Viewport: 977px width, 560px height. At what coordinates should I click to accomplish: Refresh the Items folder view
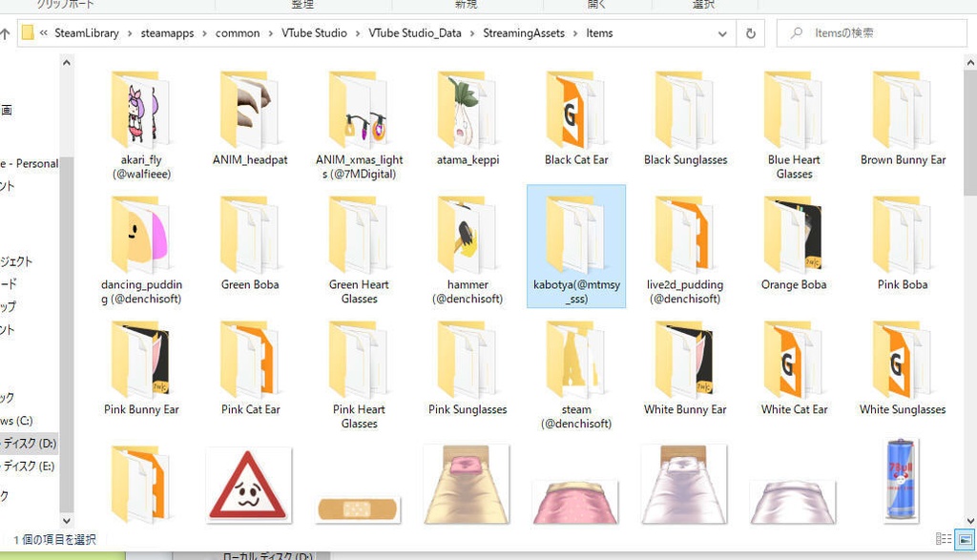751,33
